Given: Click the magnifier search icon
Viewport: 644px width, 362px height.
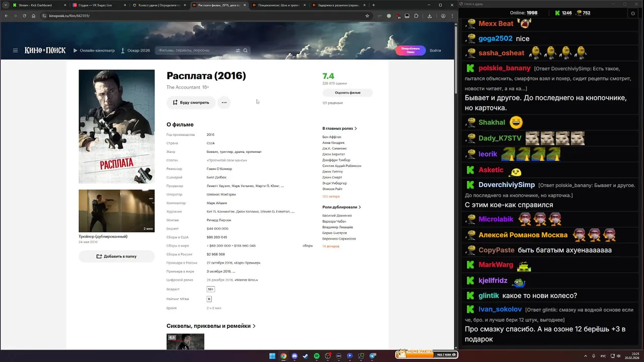Looking at the screenshot, I should pos(246,50).
